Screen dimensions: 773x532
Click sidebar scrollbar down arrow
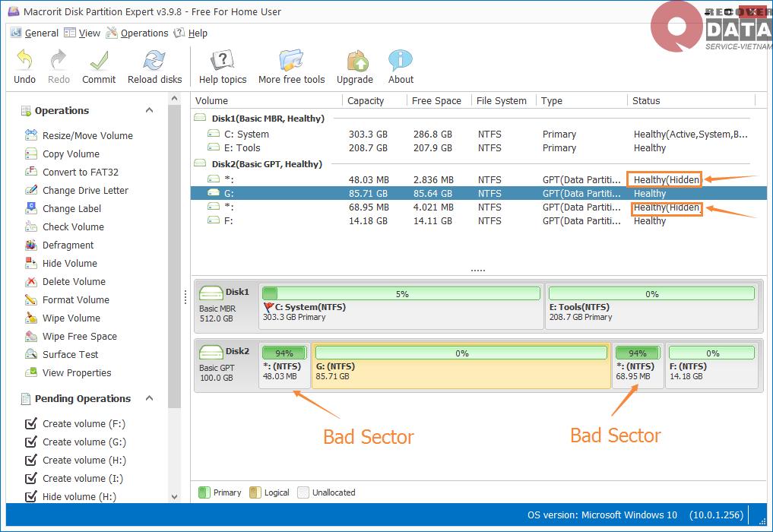(174, 497)
